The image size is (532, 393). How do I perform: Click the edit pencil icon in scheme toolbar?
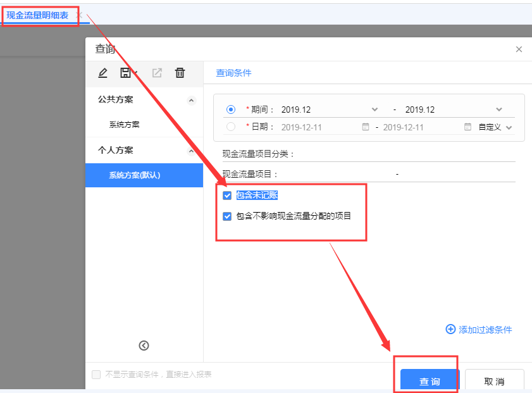[x=103, y=73]
